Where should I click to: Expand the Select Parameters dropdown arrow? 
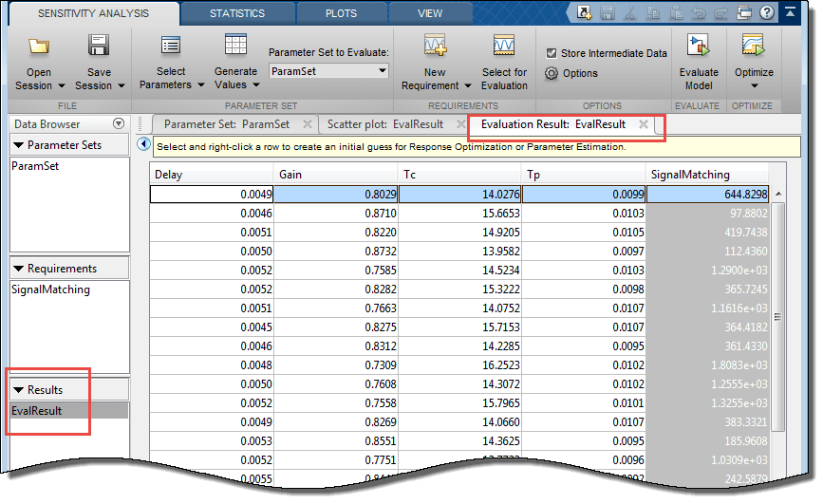click(x=200, y=84)
